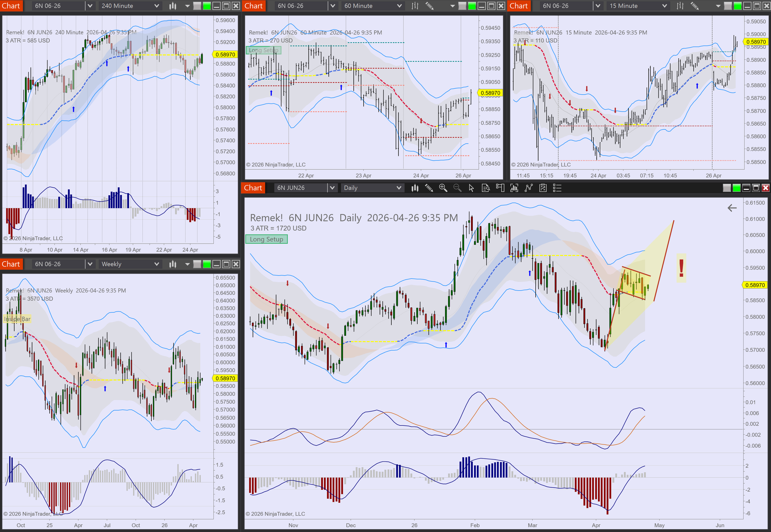Image resolution: width=771 pixels, height=532 pixels.
Task: Toggle green instrument link on Weekly chart
Action: point(207,264)
